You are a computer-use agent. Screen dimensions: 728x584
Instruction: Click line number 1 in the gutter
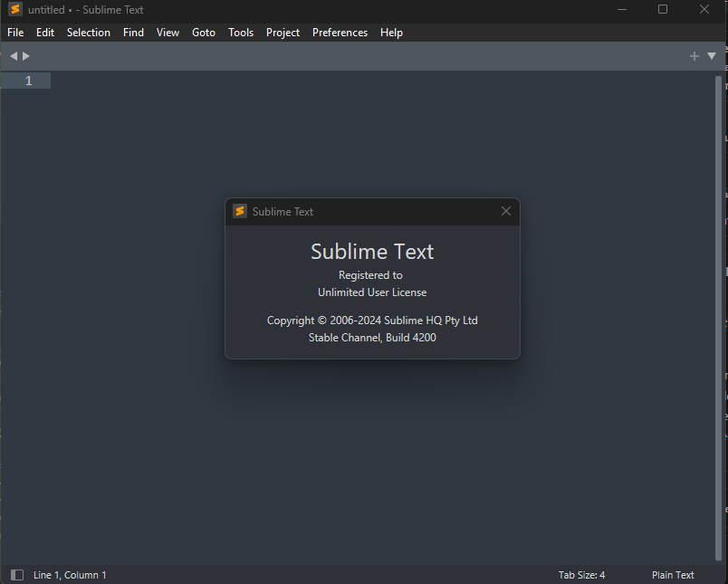click(28, 81)
